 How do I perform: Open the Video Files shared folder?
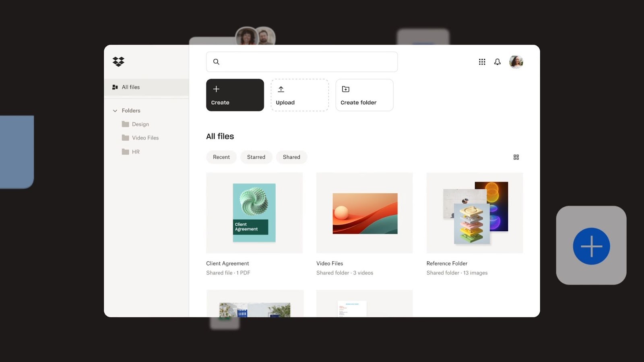(x=364, y=213)
